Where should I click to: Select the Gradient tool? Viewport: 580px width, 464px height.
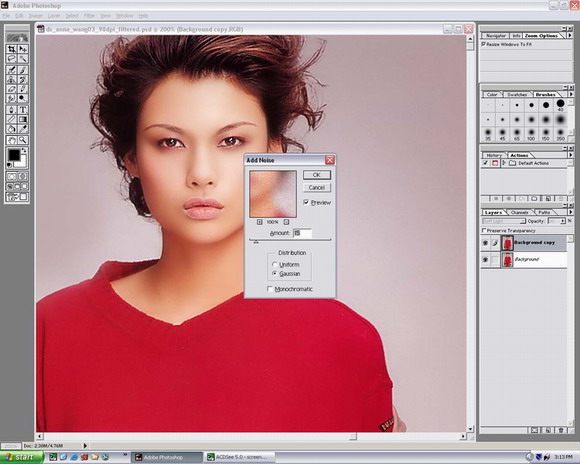[23, 120]
